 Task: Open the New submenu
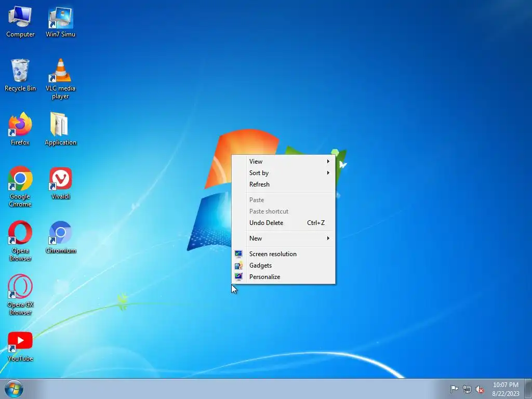pos(283,238)
